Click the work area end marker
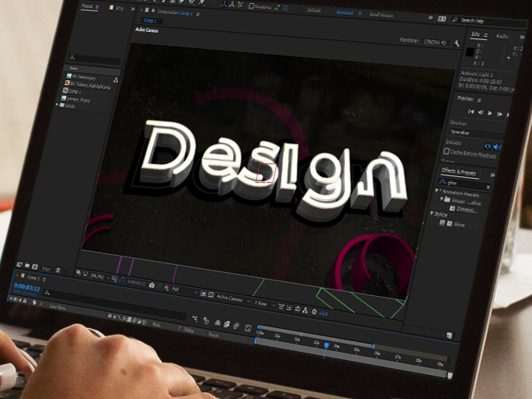 [374, 346]
